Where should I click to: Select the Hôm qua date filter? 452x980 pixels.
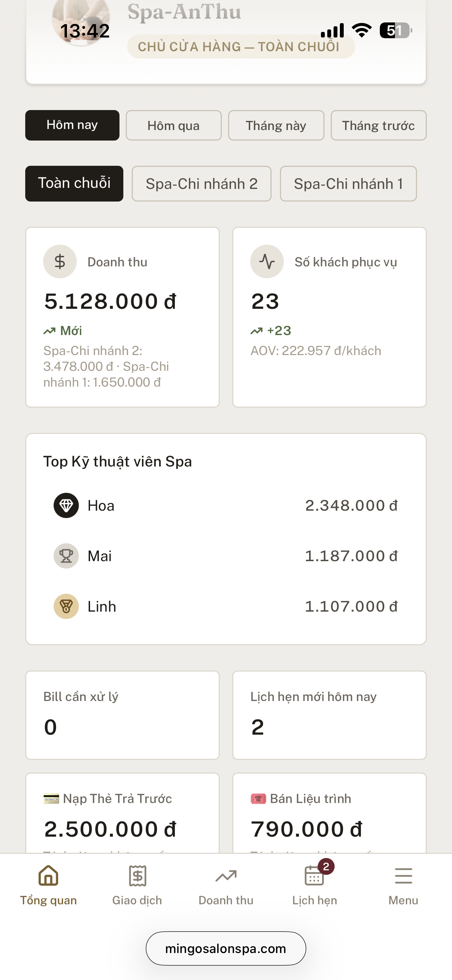(x=173, y=125)
